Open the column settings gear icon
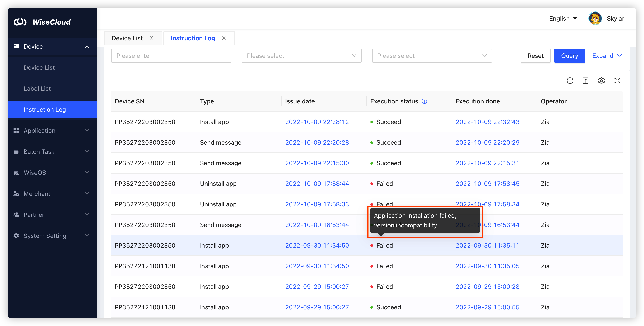 tap(602, 81)
